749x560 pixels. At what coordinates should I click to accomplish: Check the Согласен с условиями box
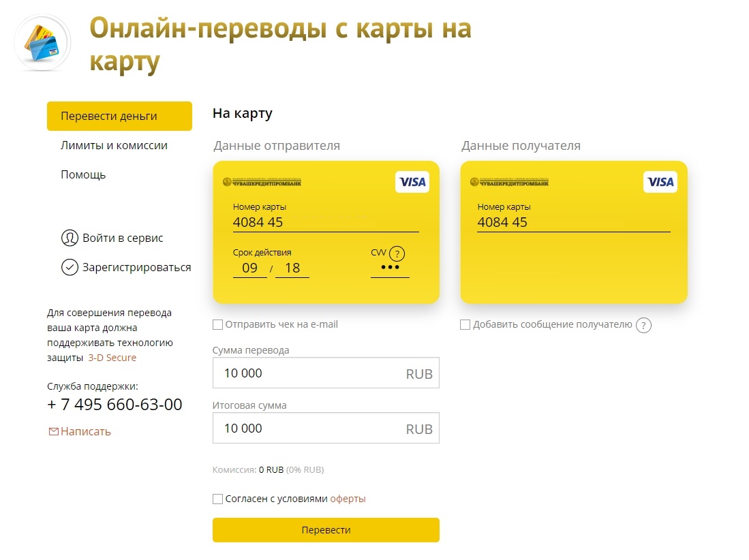(x=218, y=499)
